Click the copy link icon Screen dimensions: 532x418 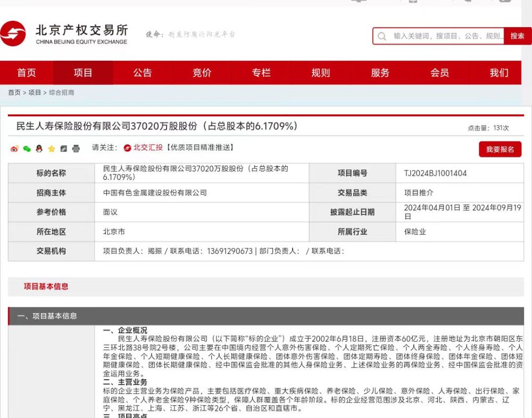pyautogui.click(x=64, y=149)
